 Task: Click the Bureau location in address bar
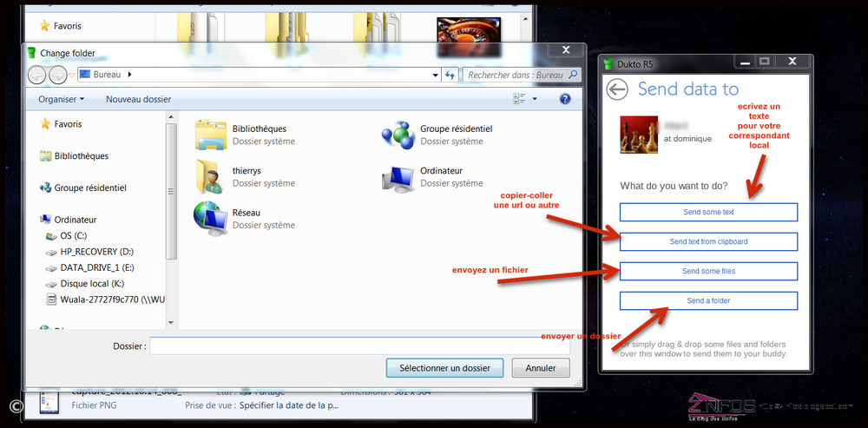pos(107,74)
